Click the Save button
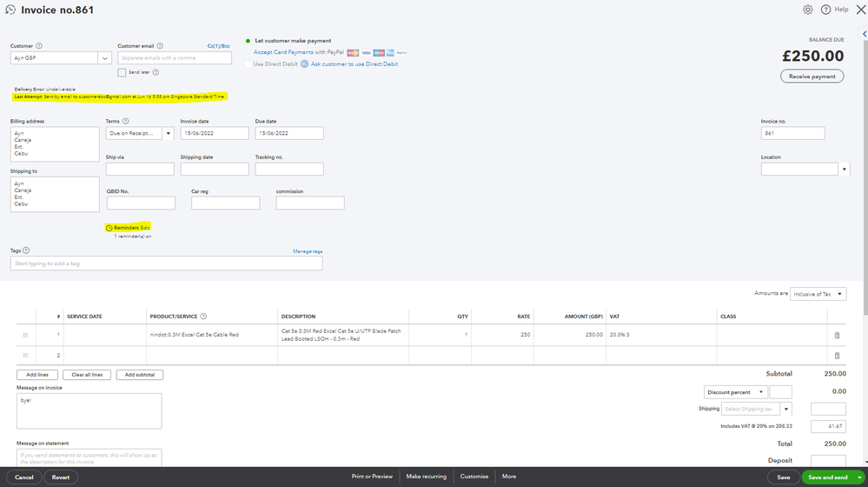The image size is (868, 487). point(784,477)
